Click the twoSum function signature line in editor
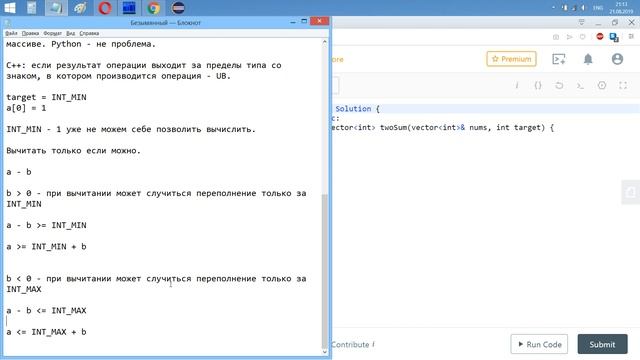 click(x=443, y=128)
